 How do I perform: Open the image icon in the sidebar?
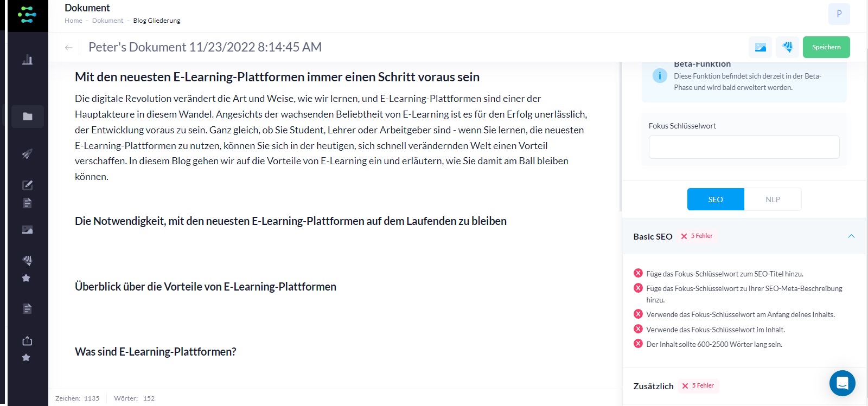pos(27,230)
